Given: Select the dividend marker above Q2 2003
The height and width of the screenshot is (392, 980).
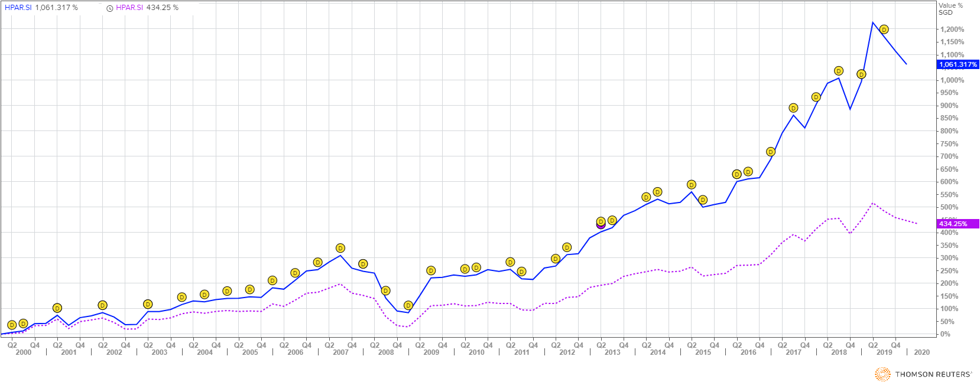Looking at the screenshot, I should point(148,304).
